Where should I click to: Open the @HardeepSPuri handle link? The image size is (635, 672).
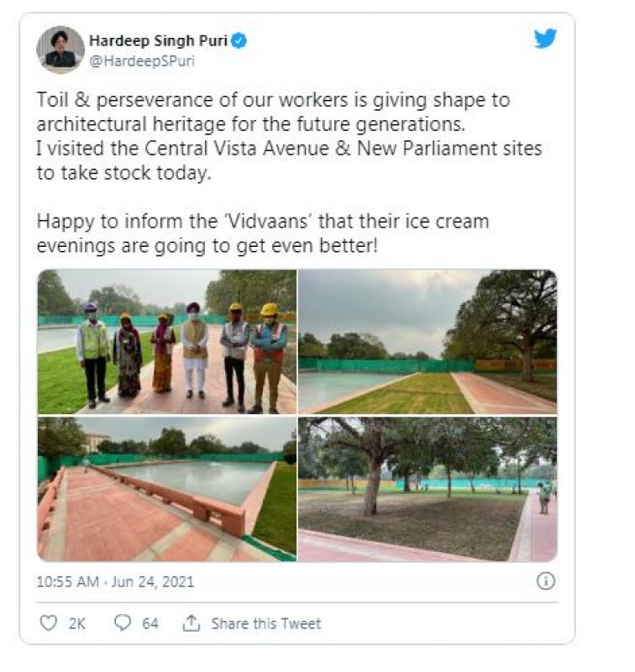click(142, 60)
